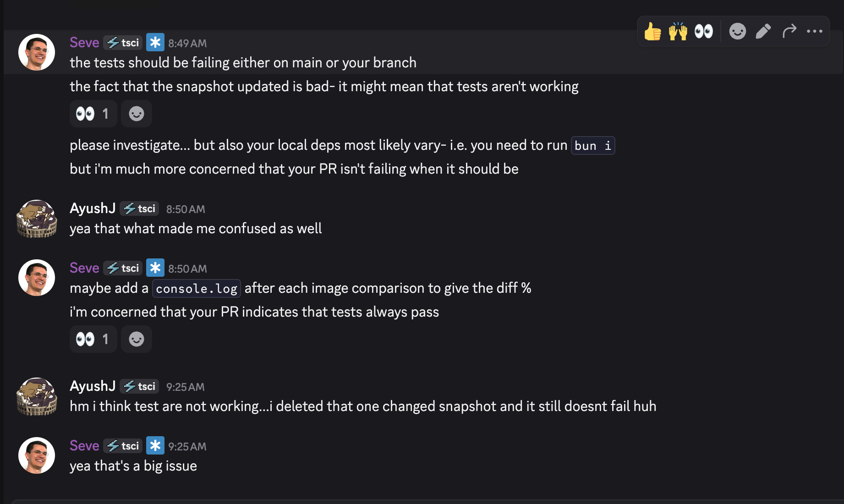Image resolution: width=844 pixels, height=504 pixels.
Task: Click tsci server tag beside Seve 9:25 AM
Action: point(123,446)
